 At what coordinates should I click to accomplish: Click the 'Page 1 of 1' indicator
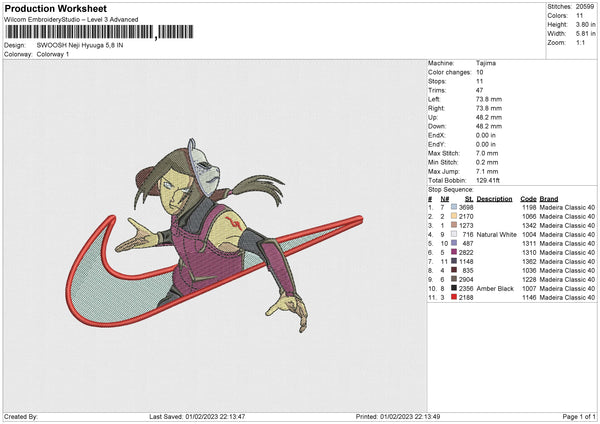(579, 416)
